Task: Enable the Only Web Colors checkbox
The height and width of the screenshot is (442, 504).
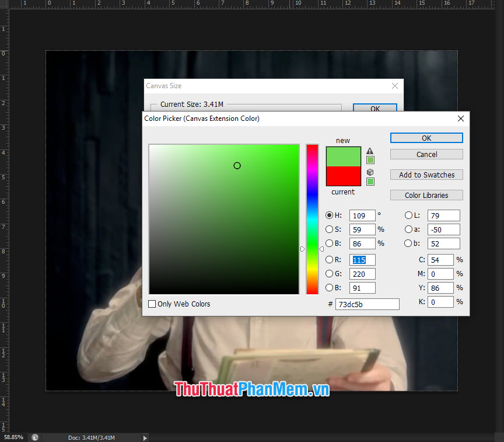Action: 152,304
